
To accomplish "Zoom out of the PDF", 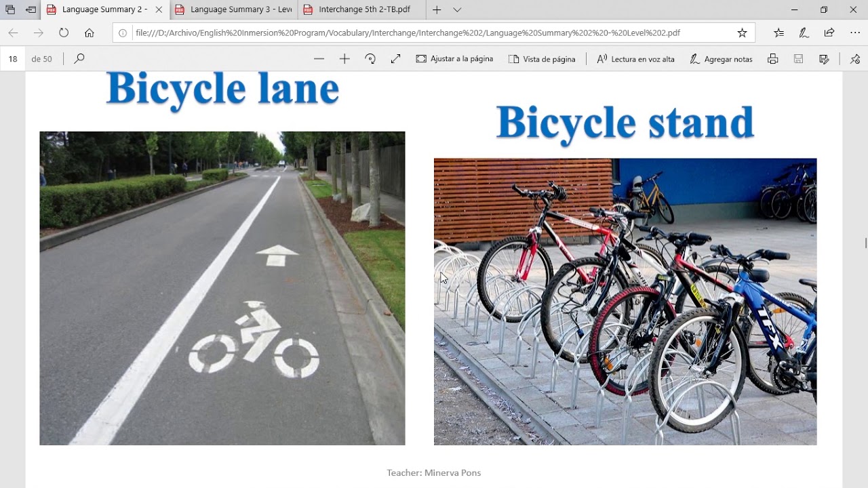I will point(319,59).
